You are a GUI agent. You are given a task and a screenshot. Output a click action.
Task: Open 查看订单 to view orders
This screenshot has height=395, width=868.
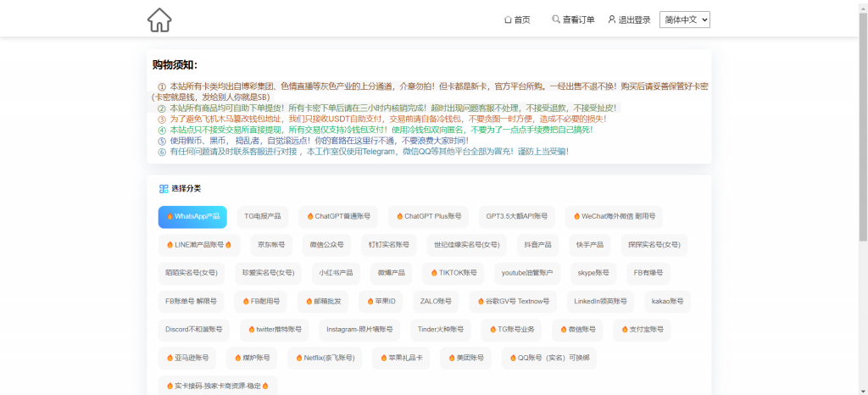[x=574, y=19]
